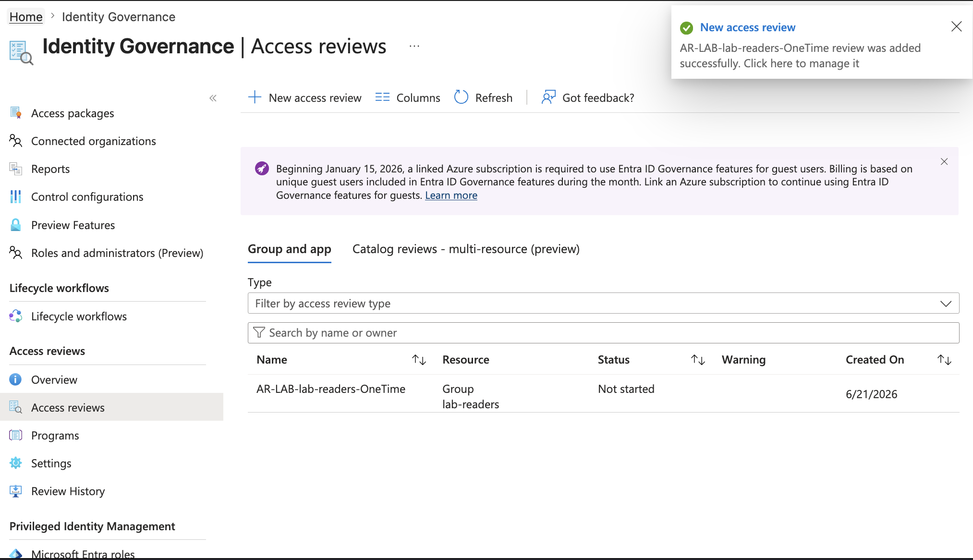This screenshot has width=973, height=560.
Task: Click the funnel filter icon in search box
Action: 259,332
